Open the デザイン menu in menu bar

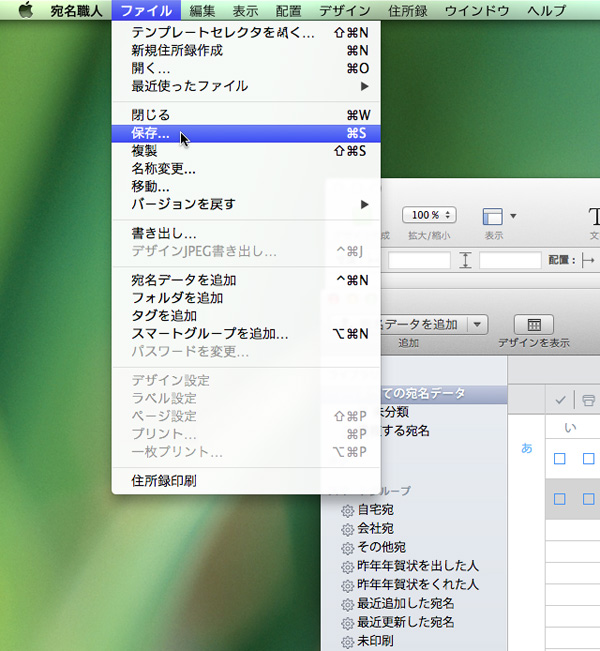(344, 11)
